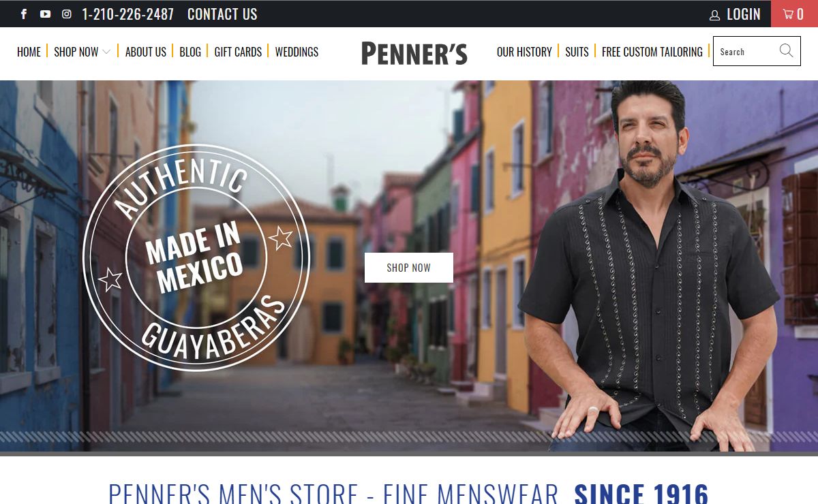Viewport: 818px width, 504px height.
Task: Click the Contact Us link
Action: pos(222,14)
